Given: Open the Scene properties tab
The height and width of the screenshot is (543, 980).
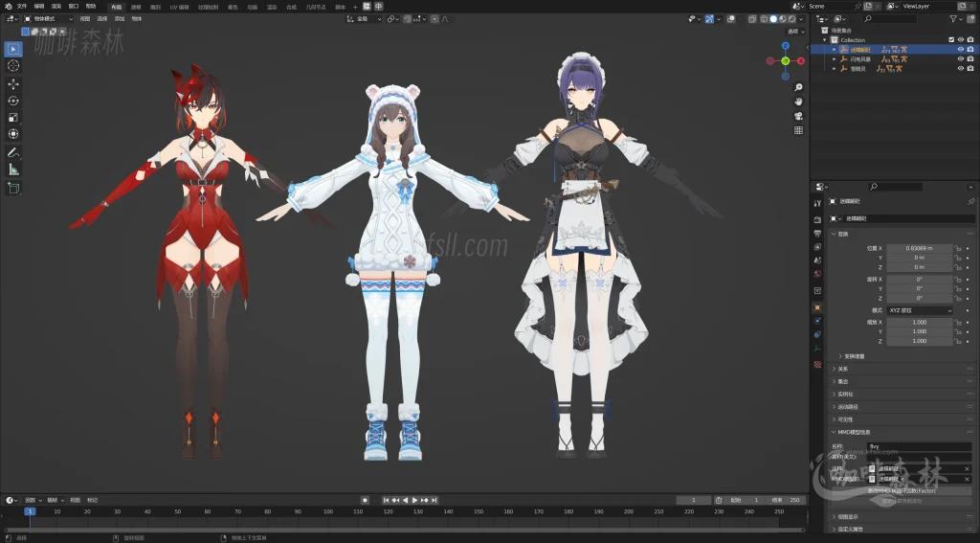Looking at the screenshot, I should [817, 260].
